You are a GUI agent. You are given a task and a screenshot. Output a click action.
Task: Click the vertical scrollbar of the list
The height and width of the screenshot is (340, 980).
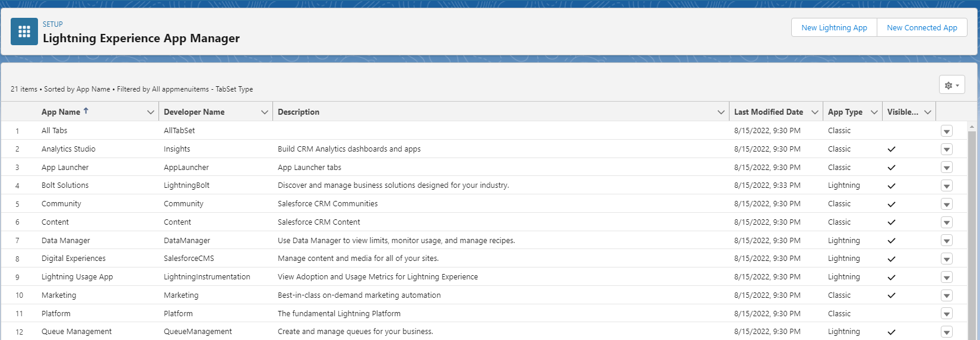(972, 232)
